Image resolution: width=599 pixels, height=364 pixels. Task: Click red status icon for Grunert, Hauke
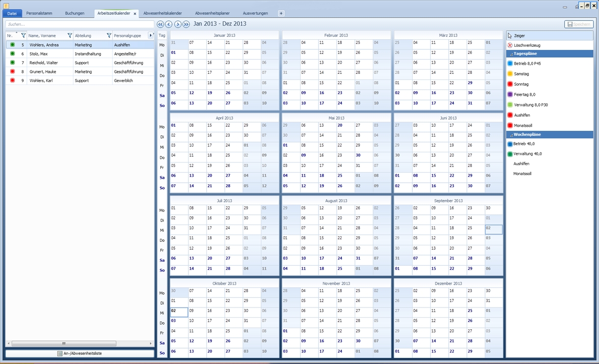(12, 71)
